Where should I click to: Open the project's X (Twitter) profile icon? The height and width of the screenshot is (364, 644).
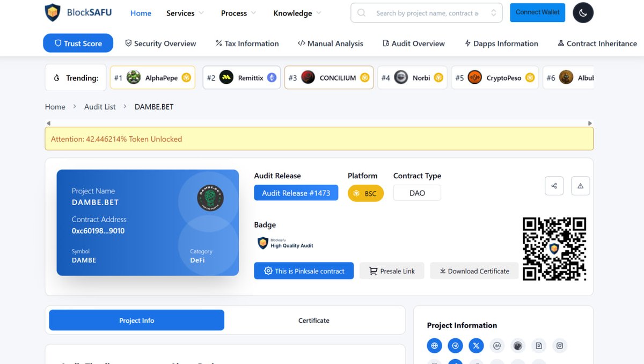[476, 346]
